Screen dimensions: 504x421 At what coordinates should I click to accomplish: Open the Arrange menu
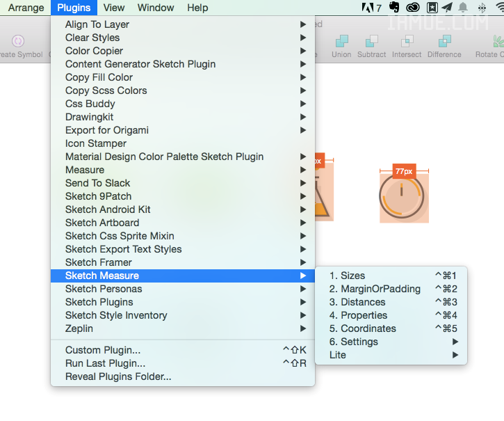26,8
